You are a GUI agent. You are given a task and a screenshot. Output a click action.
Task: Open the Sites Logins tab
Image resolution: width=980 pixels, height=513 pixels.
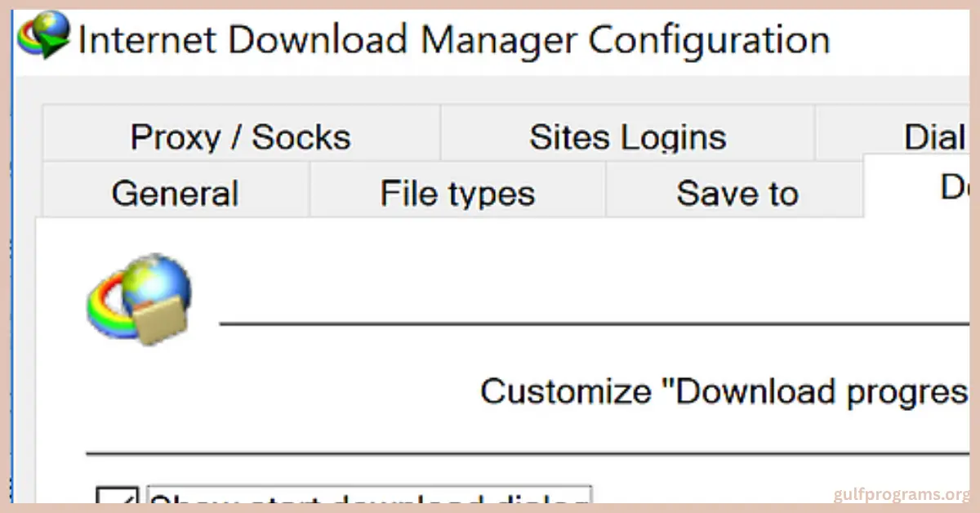point(627,136)
